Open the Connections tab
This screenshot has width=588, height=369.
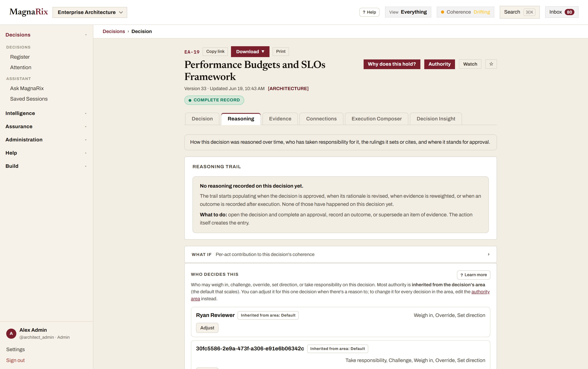321,119
